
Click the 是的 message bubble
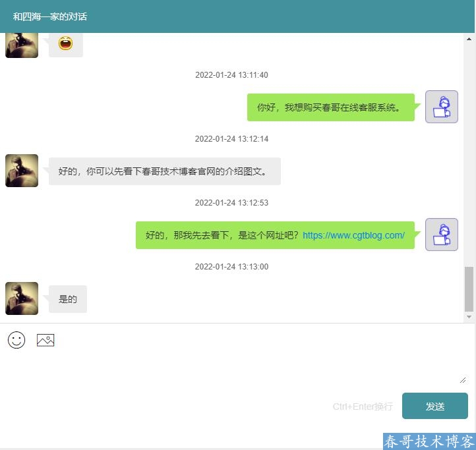tap(68, 299)
